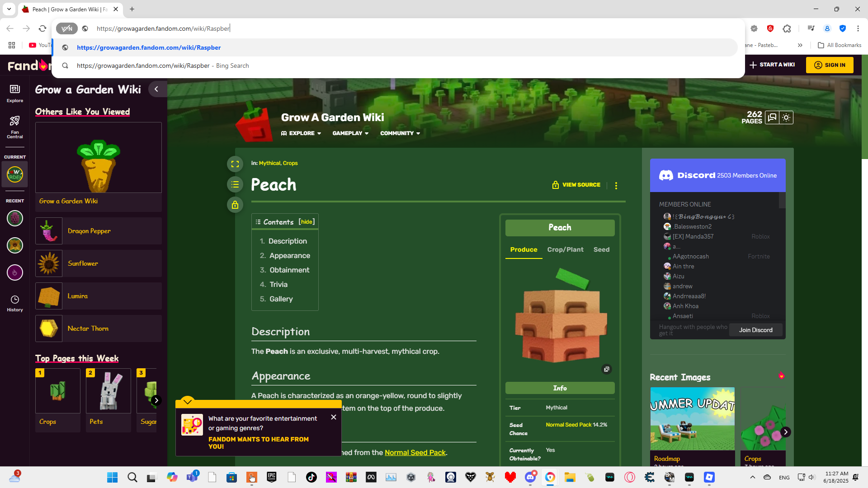The width and height of the screenshot is (868, 488).
Task: Click the page protection lock icon
Action: click(235, 205)
